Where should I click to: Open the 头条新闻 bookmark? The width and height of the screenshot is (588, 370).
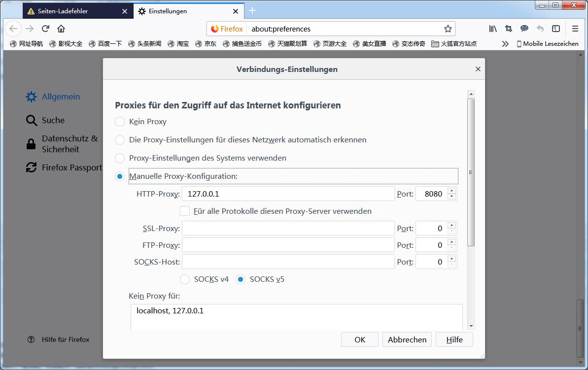click(145, 44)
